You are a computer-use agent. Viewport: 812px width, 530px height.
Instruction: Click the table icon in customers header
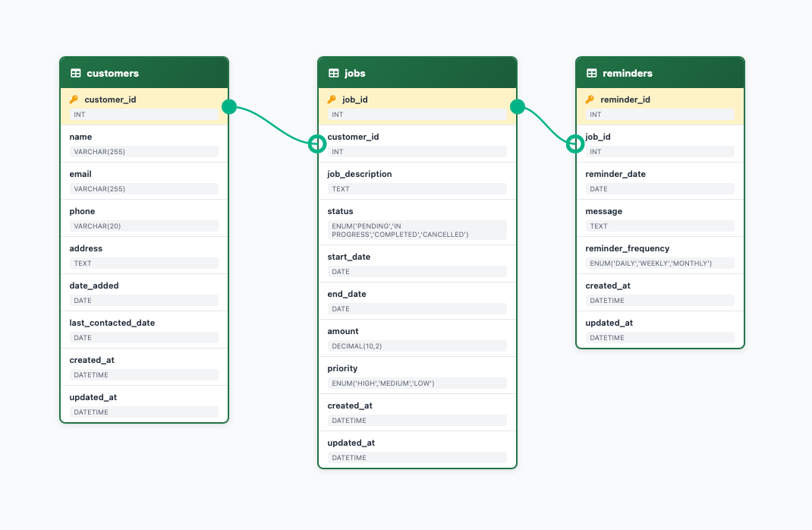[76, 73]
